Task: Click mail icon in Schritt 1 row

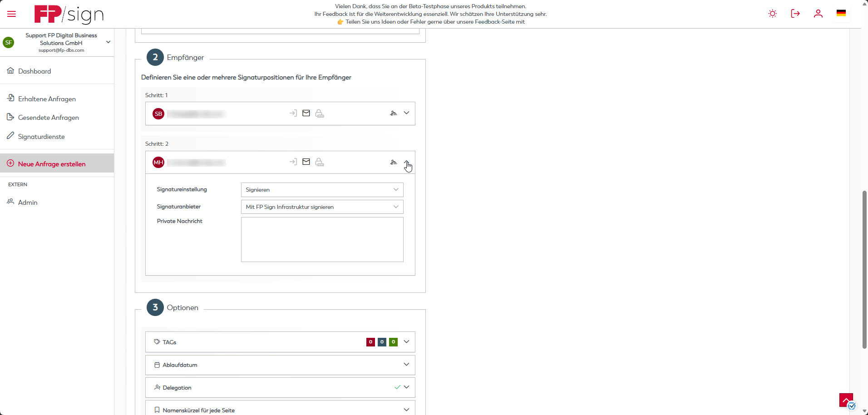Action: click(x=306, y=113)
